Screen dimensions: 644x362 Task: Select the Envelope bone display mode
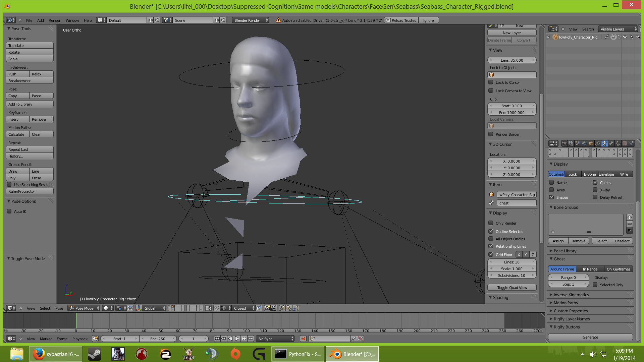coord(606,174)
